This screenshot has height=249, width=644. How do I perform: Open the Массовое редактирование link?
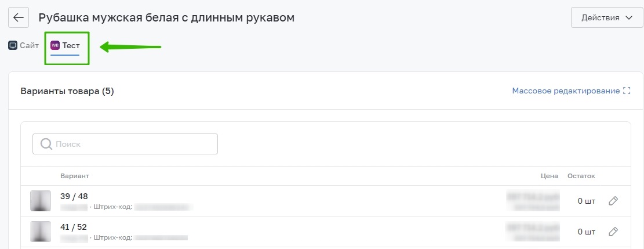point(566,91)
